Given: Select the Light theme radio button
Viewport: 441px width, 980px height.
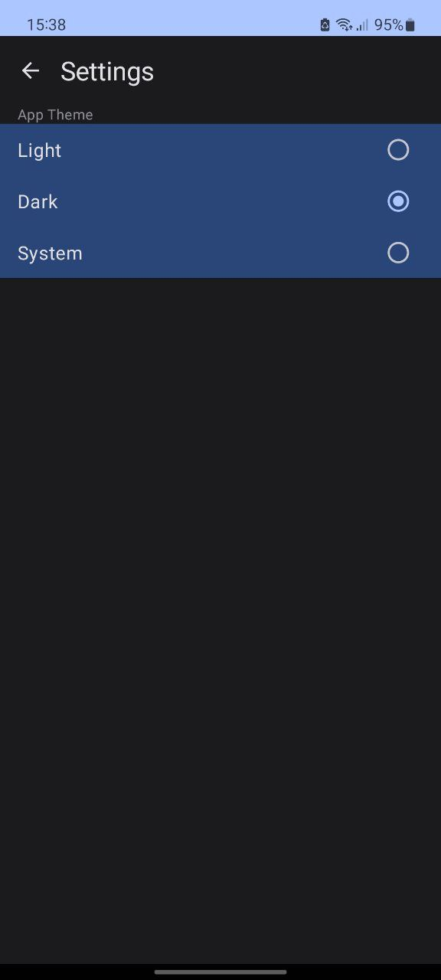Looking at the screenshot, I should [398, 150].
